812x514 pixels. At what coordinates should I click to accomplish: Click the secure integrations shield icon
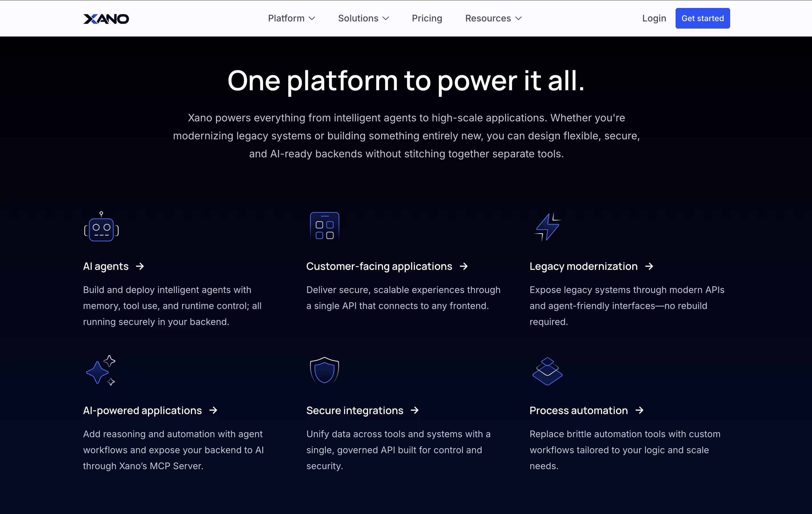[x=324, y=371]
